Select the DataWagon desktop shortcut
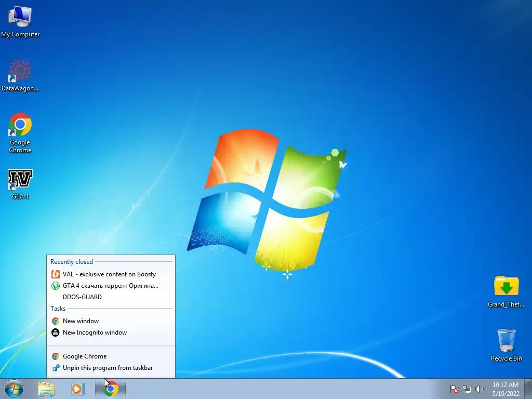 click(x=20, y=75)
